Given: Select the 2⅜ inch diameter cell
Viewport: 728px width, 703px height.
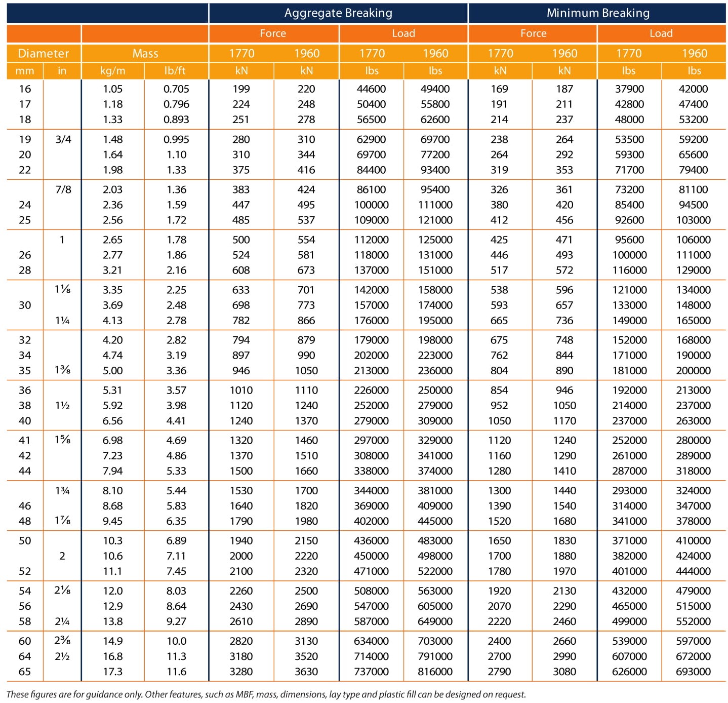Looking at the screenshot, I should [62, 641].
